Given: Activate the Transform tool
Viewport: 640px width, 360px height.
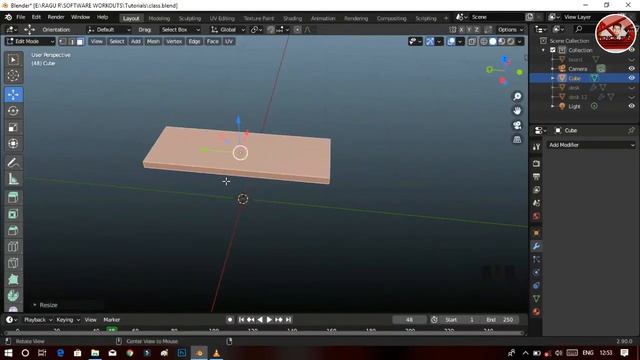Looking at the screenshot, I should (x=13, y=144).
